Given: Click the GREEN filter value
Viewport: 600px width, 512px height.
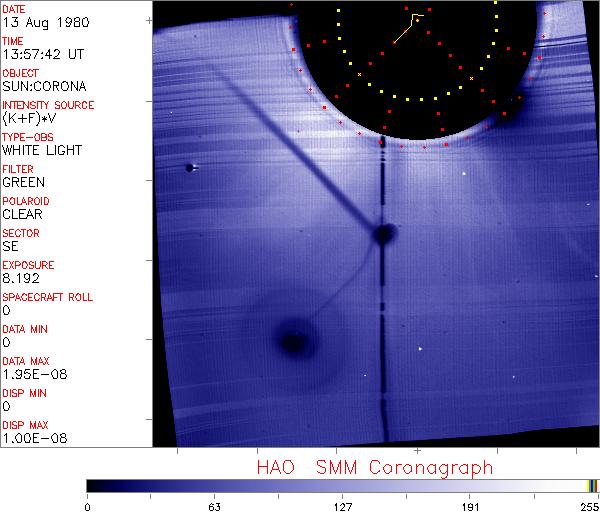Looking at the screenshot, I should [x=23, y=182].
